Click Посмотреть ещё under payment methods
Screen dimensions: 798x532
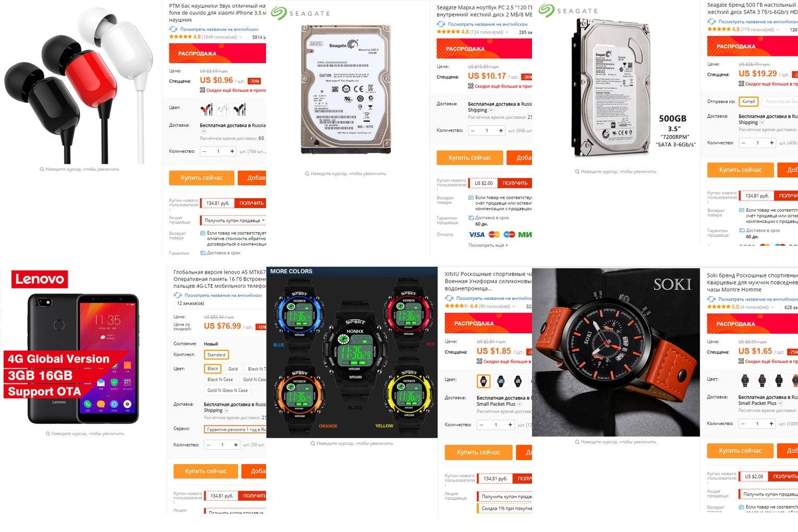click(x=488, y=245)
